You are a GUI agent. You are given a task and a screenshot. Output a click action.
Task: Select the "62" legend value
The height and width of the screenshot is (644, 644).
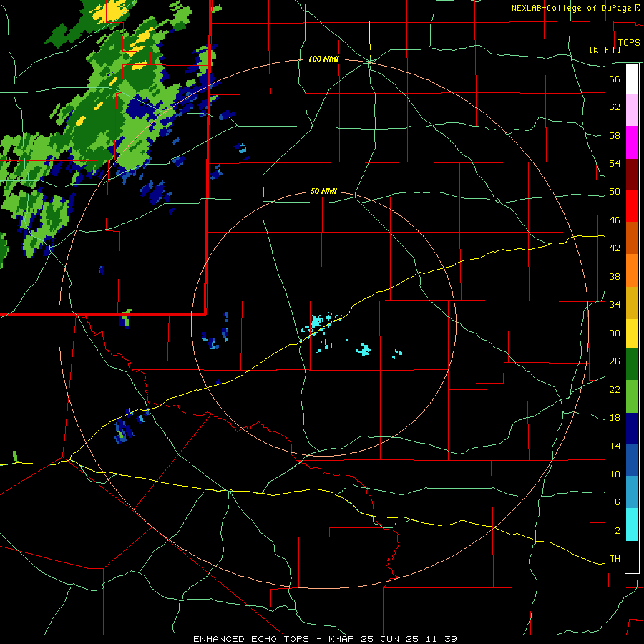coord(615,107)
